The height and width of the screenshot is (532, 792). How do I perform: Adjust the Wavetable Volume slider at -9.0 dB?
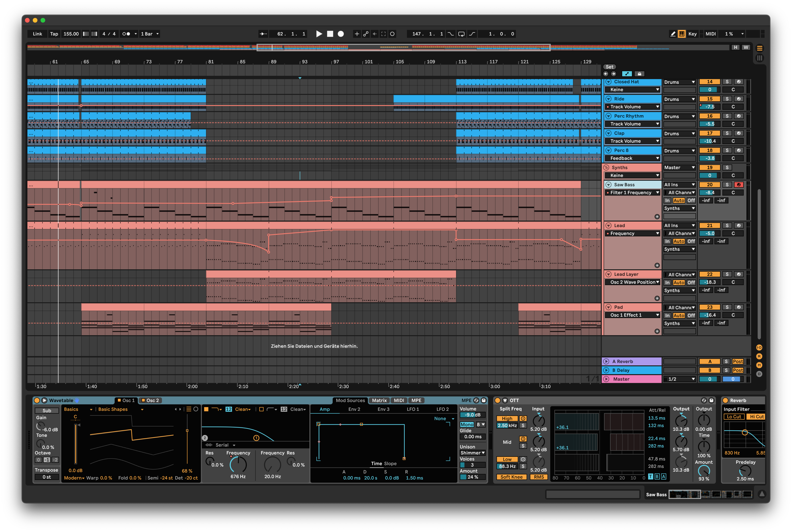point(473,415)
